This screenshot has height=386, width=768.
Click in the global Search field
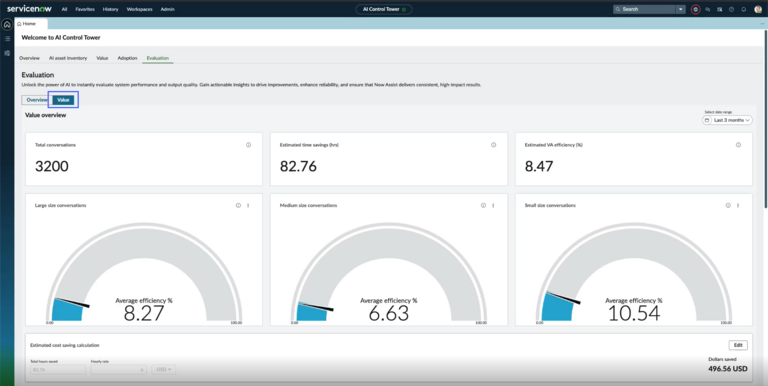pos(645,9)
